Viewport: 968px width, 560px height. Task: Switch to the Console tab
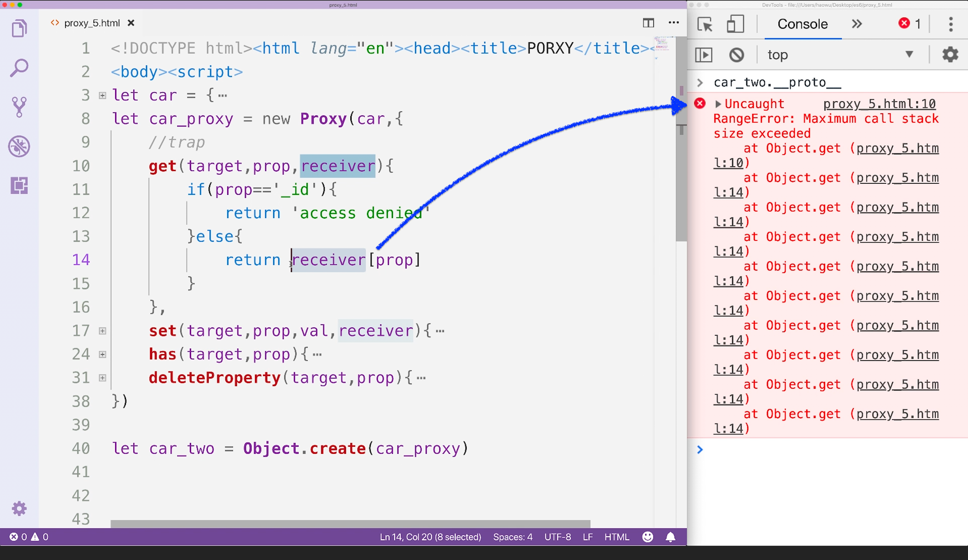pos(803,24)
